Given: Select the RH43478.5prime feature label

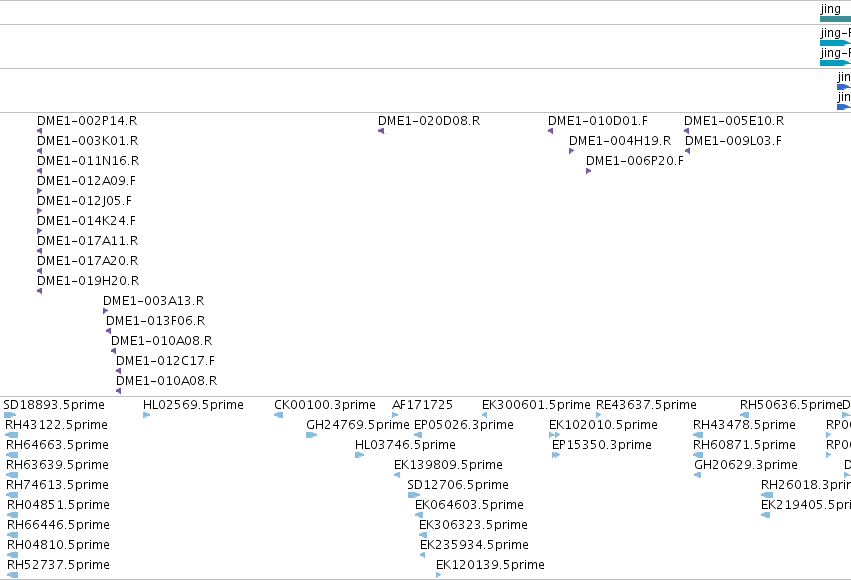Looking at the screenshot, I should [744, 425].
